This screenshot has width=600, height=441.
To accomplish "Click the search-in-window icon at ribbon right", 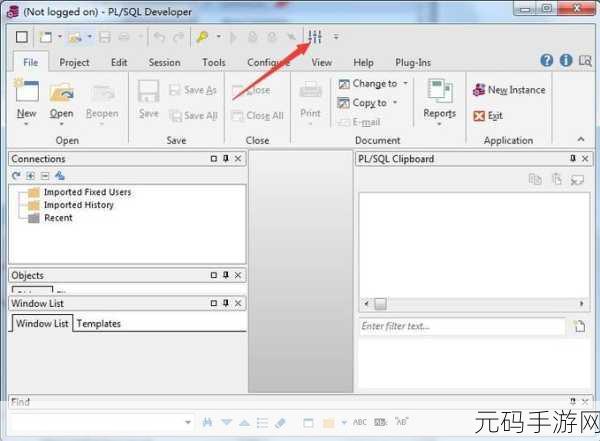I will pos(585,60).
